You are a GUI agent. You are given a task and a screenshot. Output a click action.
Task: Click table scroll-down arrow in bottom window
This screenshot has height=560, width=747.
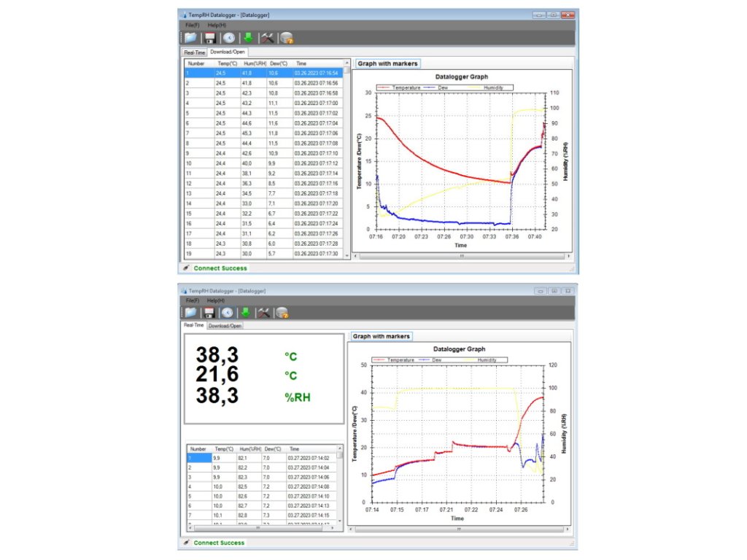[340, 521]
